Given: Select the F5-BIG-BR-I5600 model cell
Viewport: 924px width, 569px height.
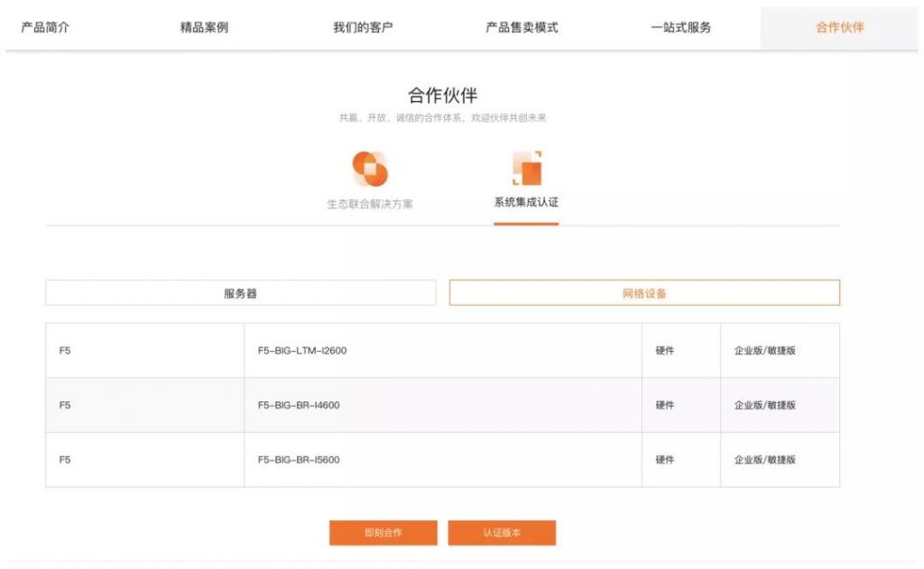Looking at the screenshot, I should click(442, 460).
